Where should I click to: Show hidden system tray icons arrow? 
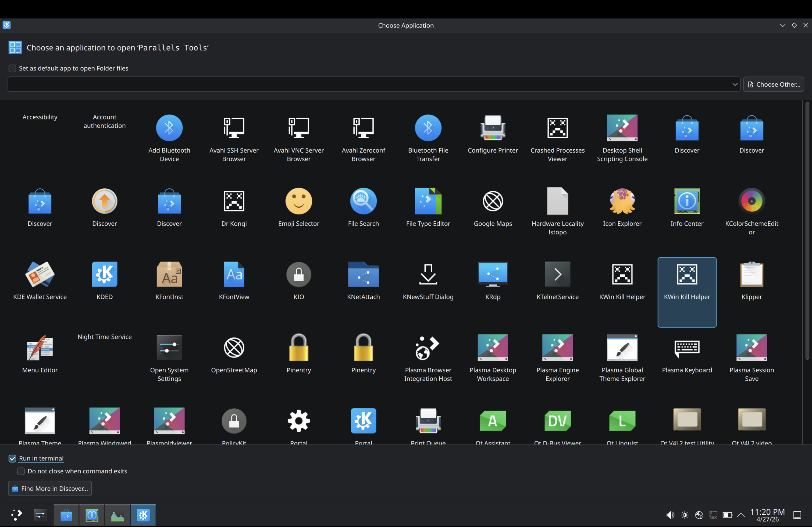pos(741,515)
